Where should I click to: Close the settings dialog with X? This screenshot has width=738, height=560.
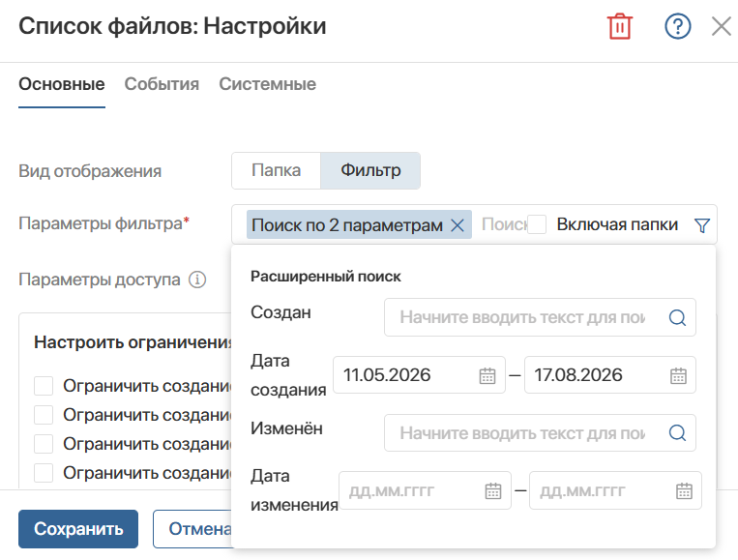(721, 26)
